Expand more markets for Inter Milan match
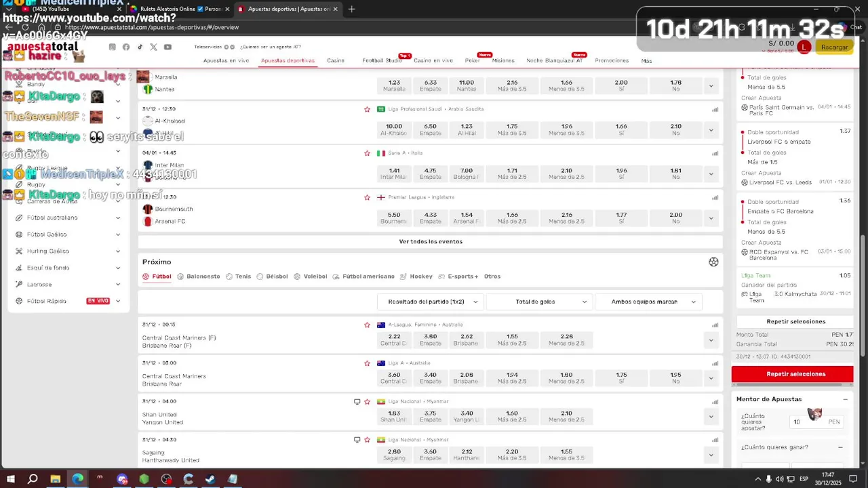The height and width of the screenshot is (488, 868). [x=711, y=174]
